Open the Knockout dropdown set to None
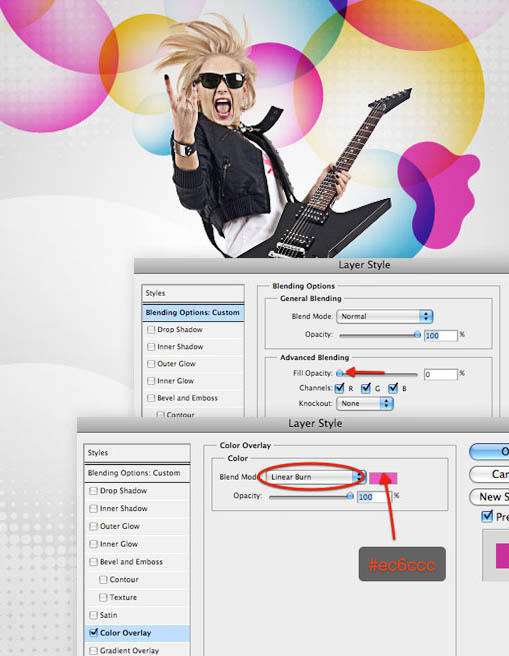Viewport: 509px width, 656px height. pos(365,403)
